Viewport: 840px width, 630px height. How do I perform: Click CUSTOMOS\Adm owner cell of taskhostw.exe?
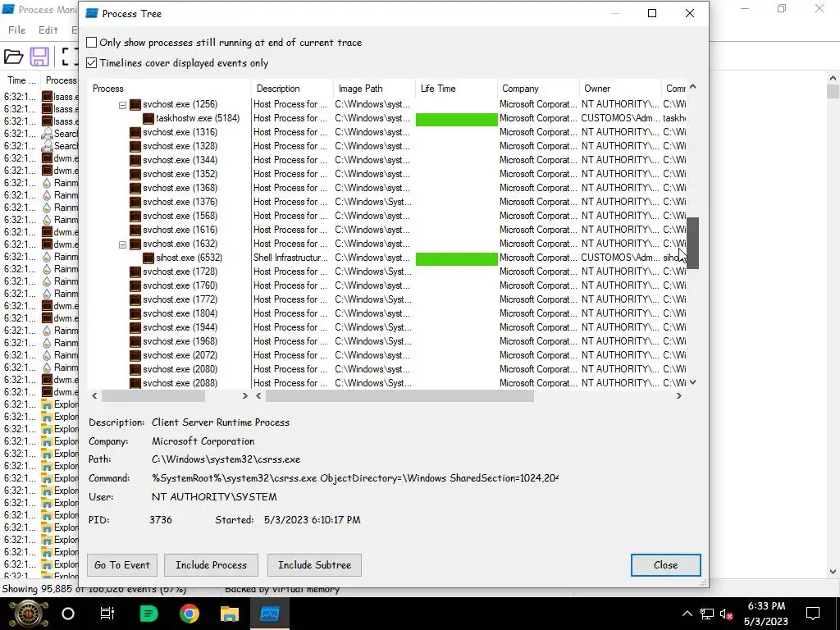[620, 118]
